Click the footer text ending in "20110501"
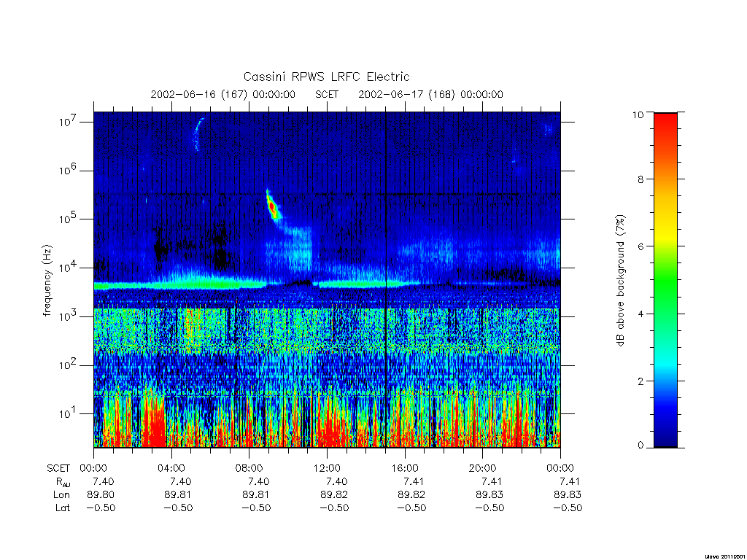Screen dimensions: 747x560 point(725,556)
